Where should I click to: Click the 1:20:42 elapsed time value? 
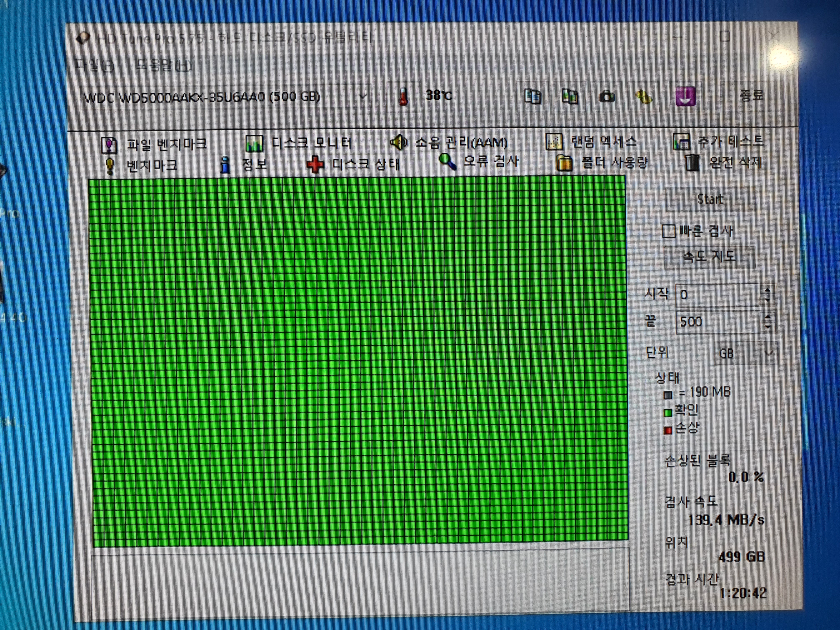point(743,593)
